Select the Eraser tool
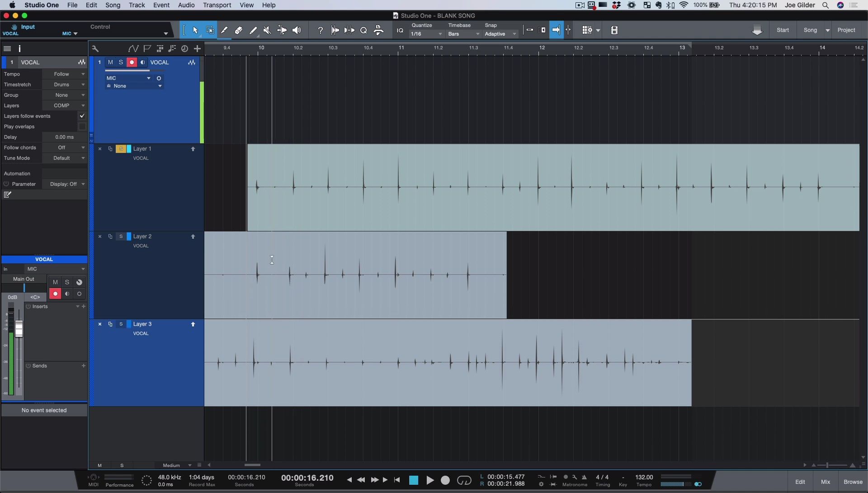 (x=239, y=30)
